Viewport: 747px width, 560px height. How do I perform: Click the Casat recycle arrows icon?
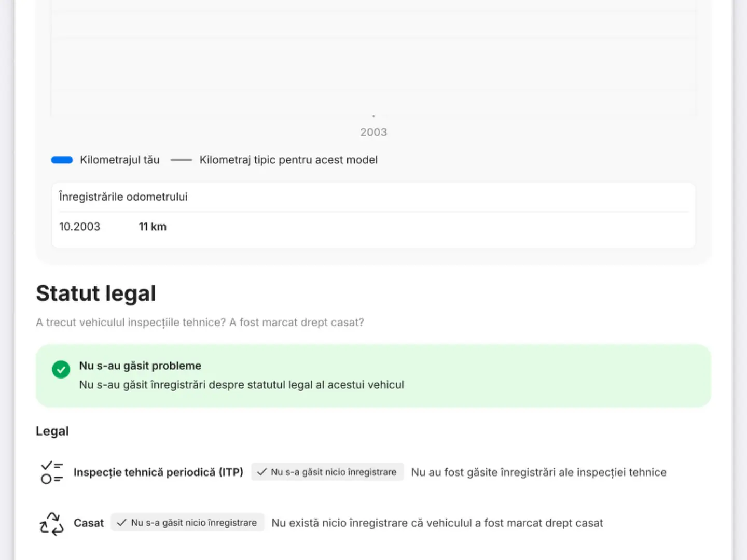51,523
